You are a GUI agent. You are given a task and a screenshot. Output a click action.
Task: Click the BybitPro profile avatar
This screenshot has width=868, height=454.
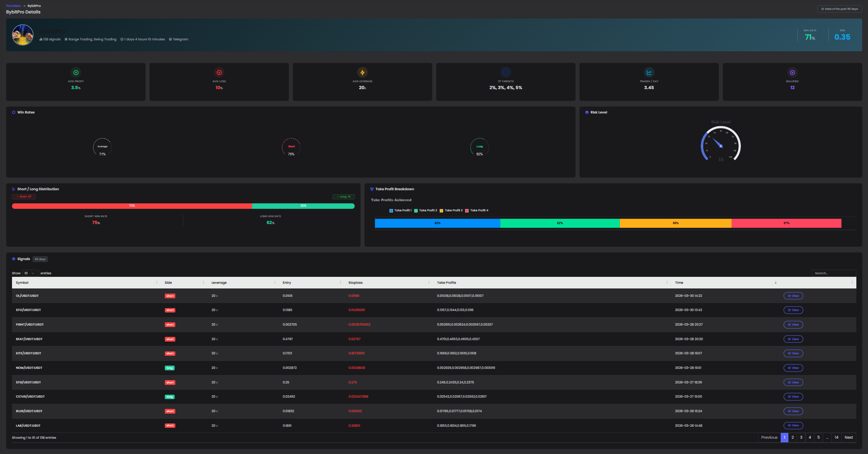click(x=23, y=35)
